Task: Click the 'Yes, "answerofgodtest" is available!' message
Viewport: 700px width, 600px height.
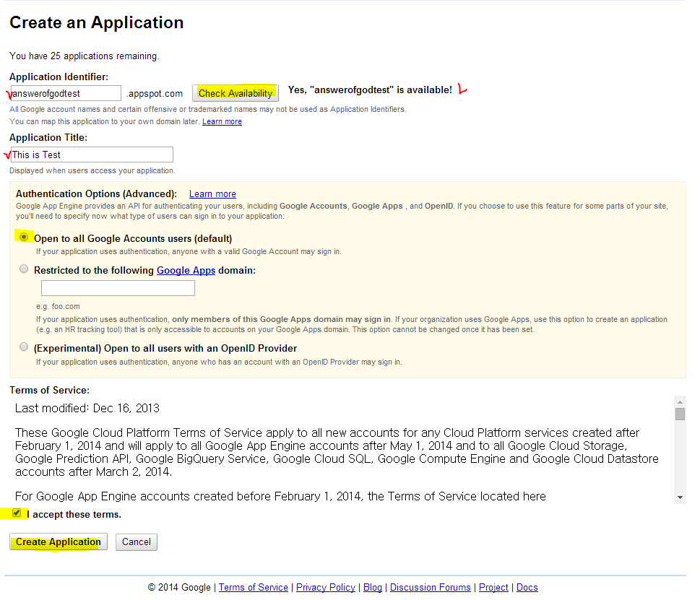Action: pos(370,90)
